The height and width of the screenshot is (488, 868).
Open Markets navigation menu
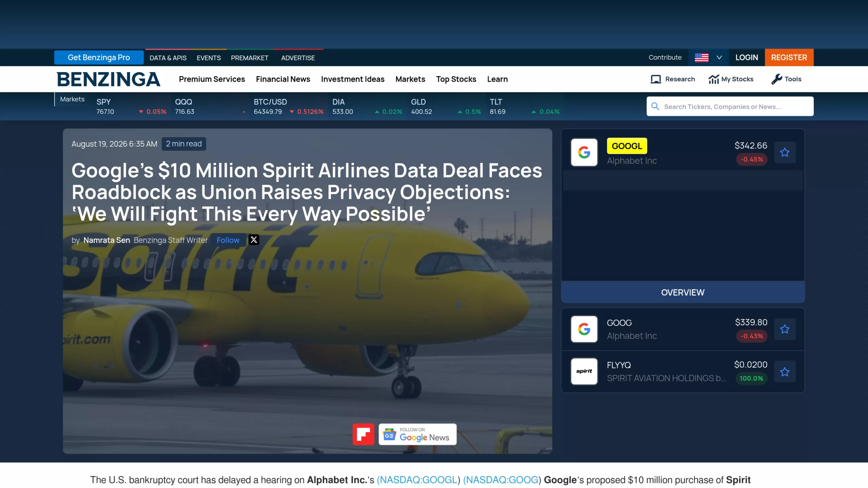pos(410,79)
